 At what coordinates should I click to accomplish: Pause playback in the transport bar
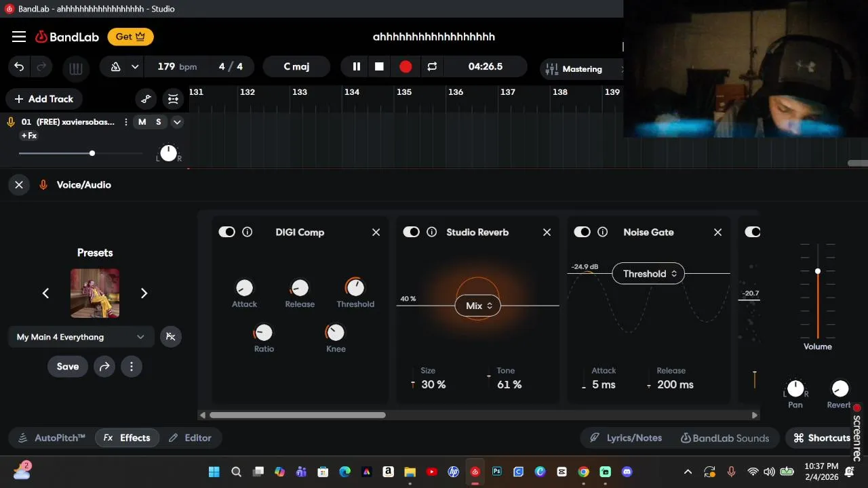(356, 66)
